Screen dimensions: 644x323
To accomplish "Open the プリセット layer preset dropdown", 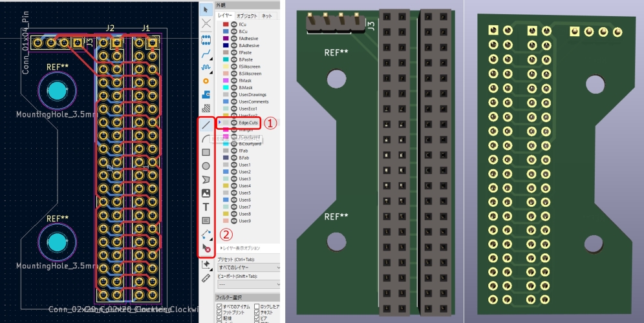I will pyautogui.click(x=249, y=267).
